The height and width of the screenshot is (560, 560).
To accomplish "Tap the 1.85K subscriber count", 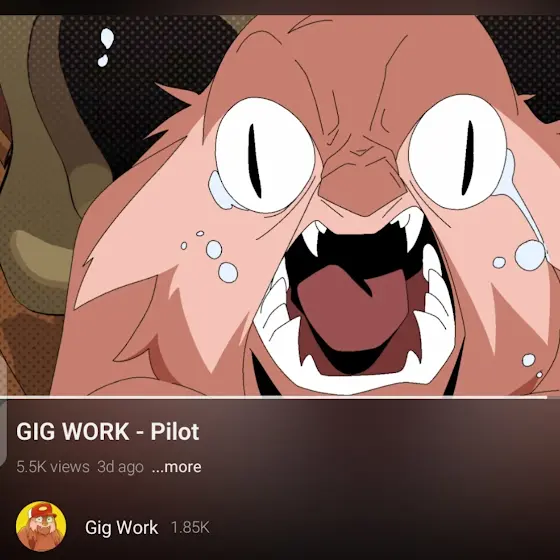I will (x=190, y=528).
